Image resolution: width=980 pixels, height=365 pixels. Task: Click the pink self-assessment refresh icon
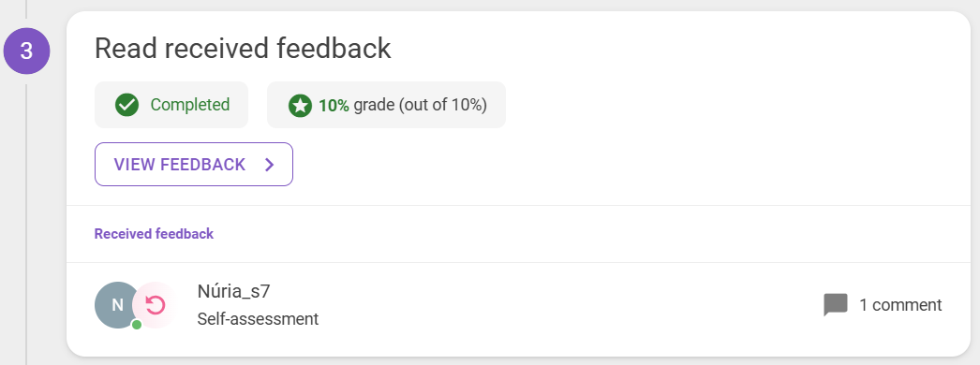tap(155, 305)
